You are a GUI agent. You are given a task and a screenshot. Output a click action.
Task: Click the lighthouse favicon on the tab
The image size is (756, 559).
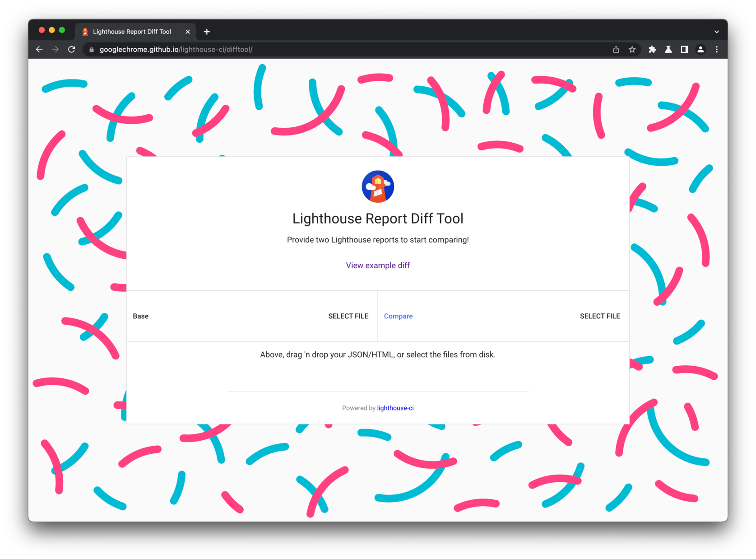85,32
